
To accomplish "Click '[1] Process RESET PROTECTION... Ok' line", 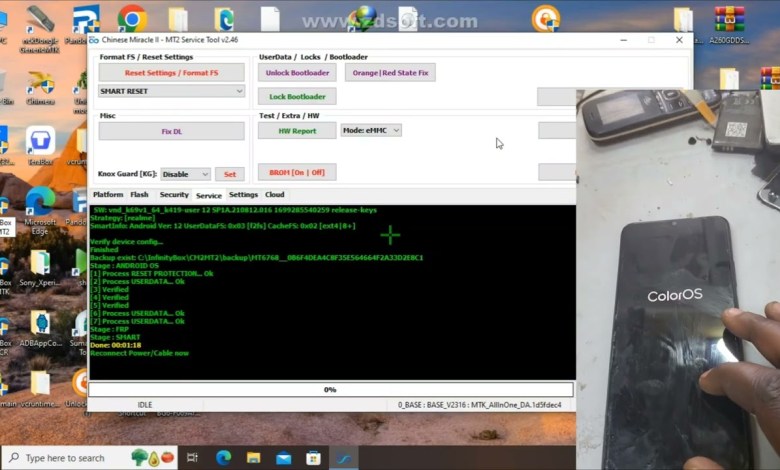I will click(x=152, y=274).
